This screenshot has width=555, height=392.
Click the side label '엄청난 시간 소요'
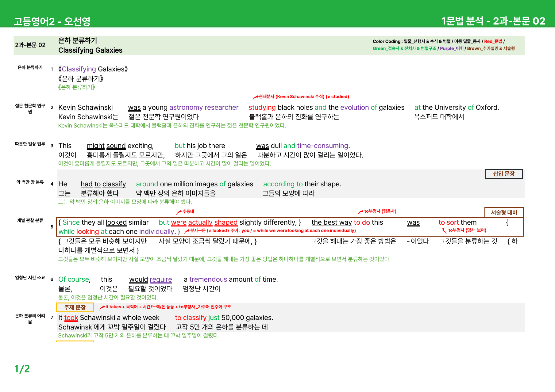tap(30, 278)
